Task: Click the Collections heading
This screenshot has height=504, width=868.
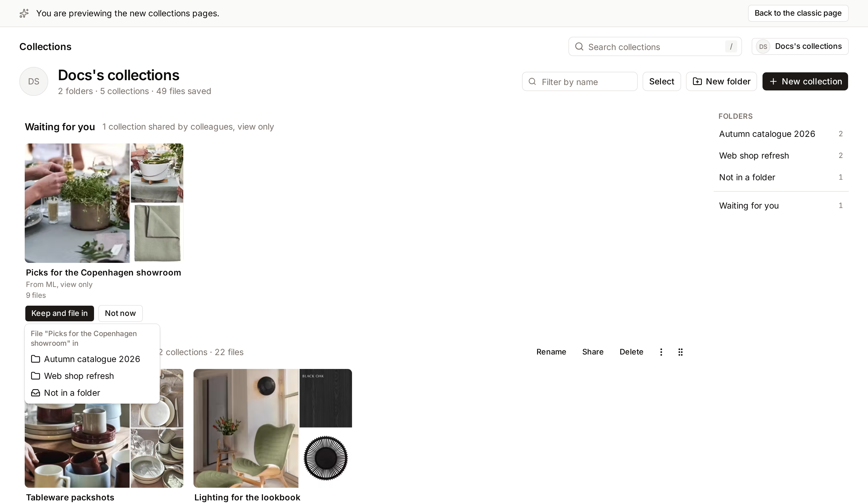Action: [45, 46]
